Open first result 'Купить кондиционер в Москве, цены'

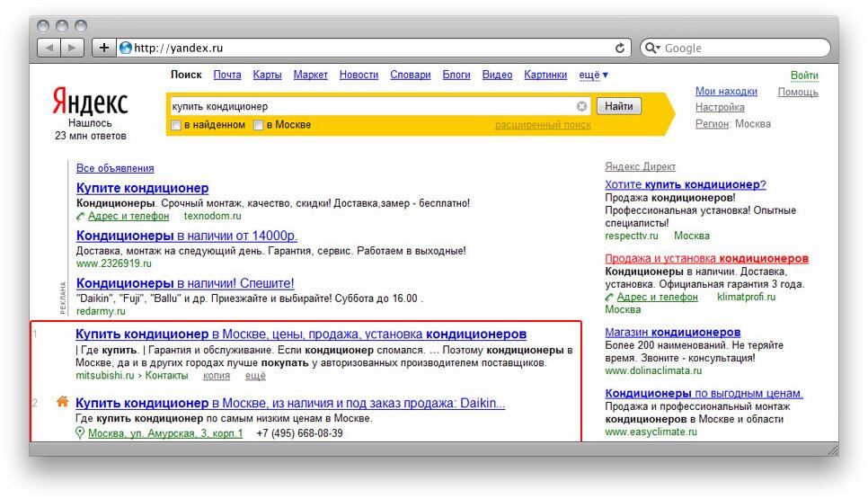301,334
